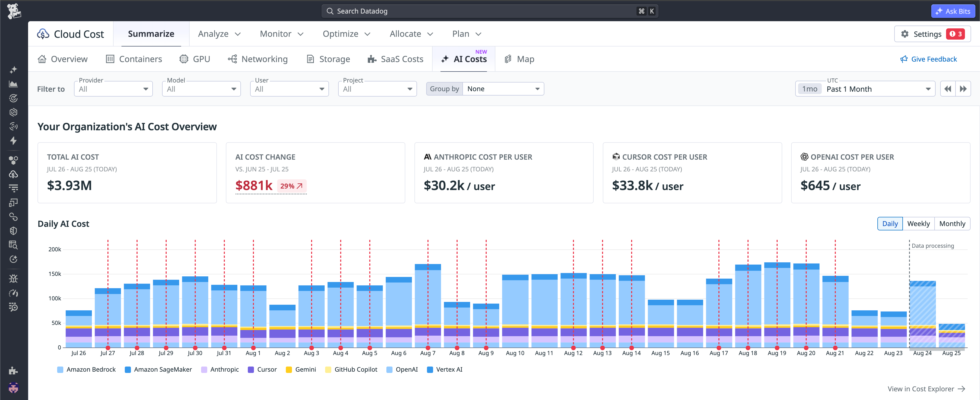The width and height of the screenshot is (980, 400).
Task: Open Dashboards area-chart icon in sidebar
Action: click(13, 84)
